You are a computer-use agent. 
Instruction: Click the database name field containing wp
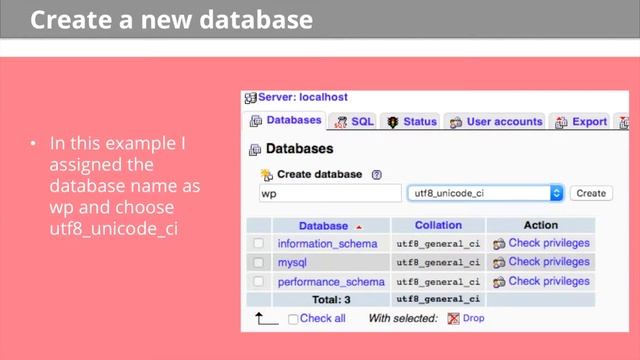330,193
